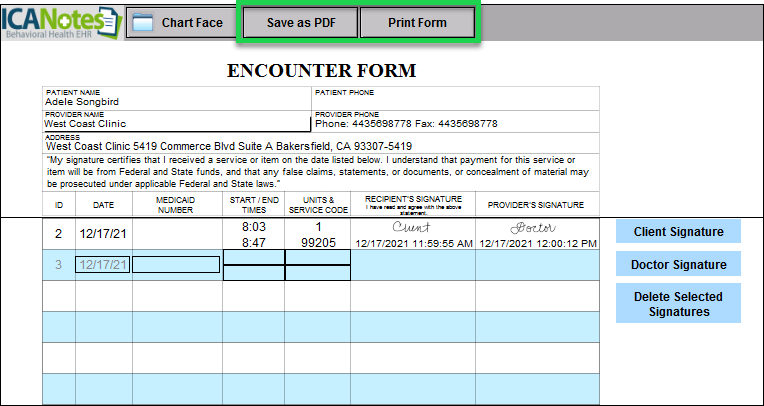Save the encounter form as PDF
Viewport: 764px width, 406px height.
click(x=297, y=23)
